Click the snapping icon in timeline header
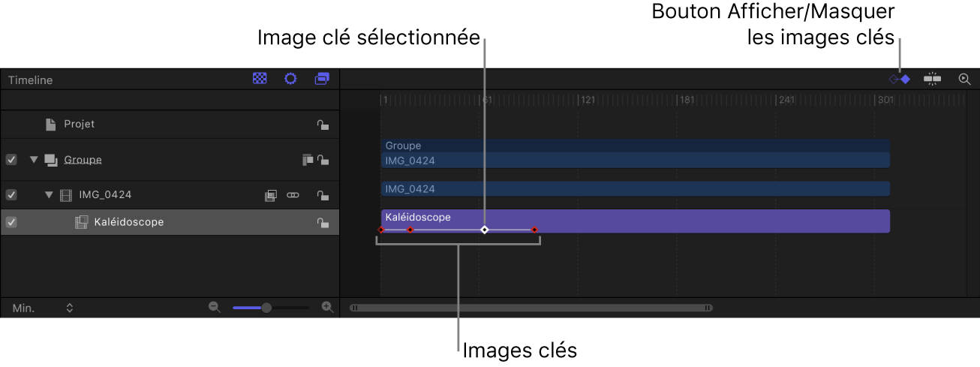 [933, 79]
